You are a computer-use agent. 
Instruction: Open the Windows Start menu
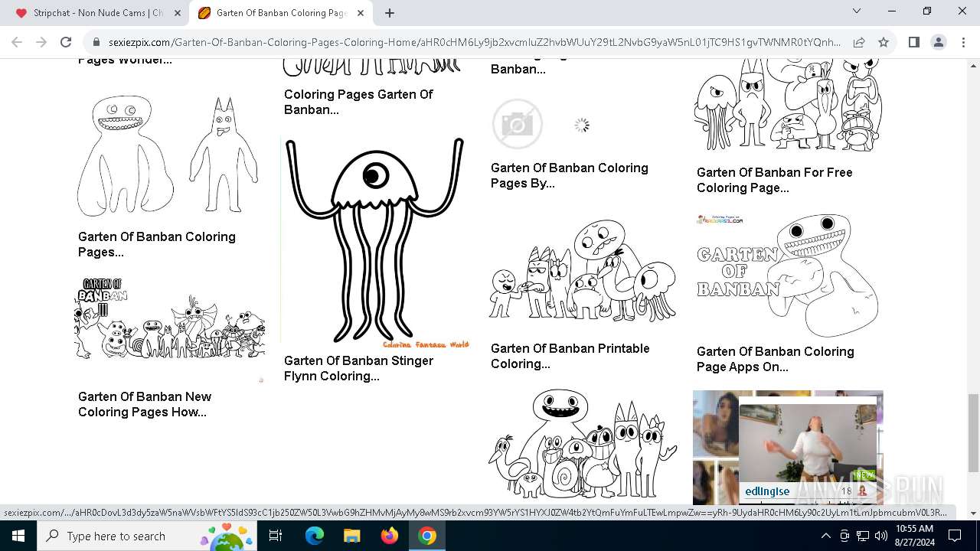tap(18, 536)
